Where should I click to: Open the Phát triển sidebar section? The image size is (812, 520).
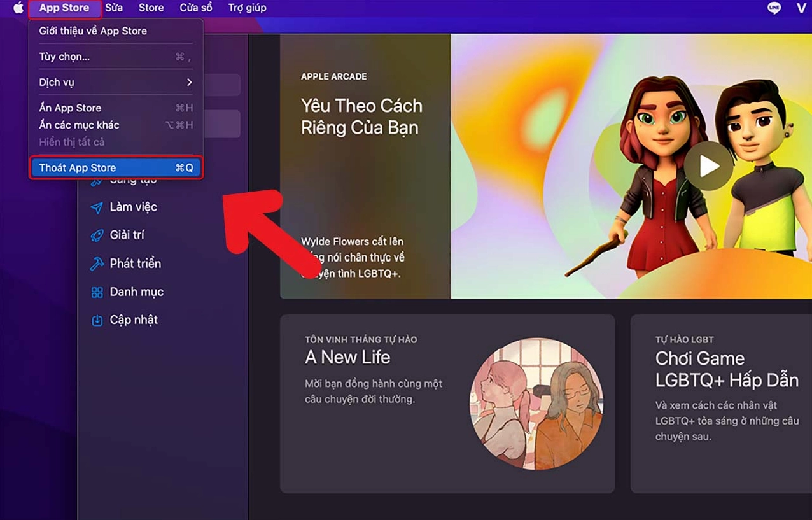pos(135,263)
